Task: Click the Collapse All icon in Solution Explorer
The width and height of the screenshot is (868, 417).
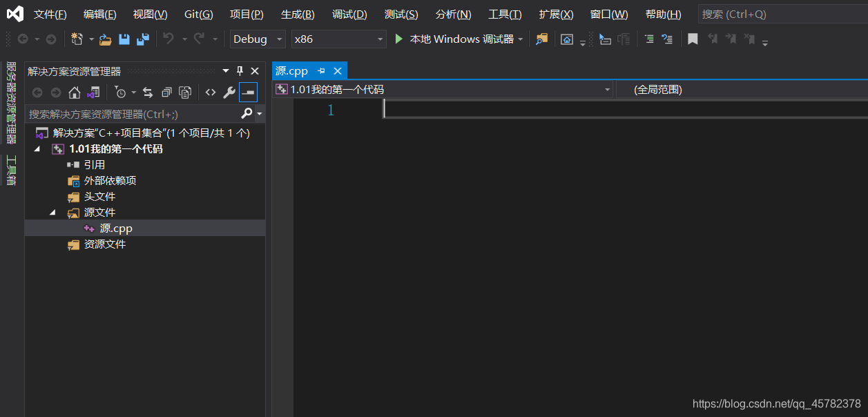Action: tap(166, 92)
